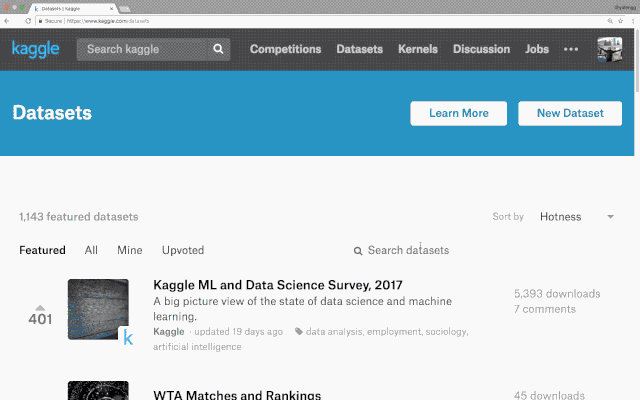This screenshot has width=640, height=400.
Task: Click the browser back arrow
Action: click(7, 20)
